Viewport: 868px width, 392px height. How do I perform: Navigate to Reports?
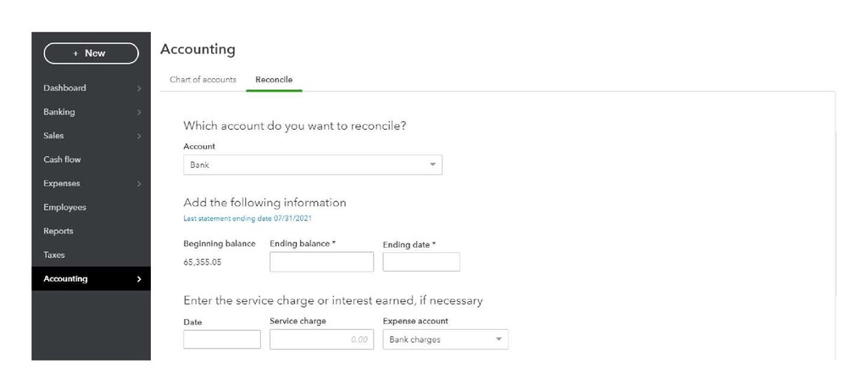[x=58, y=231]
